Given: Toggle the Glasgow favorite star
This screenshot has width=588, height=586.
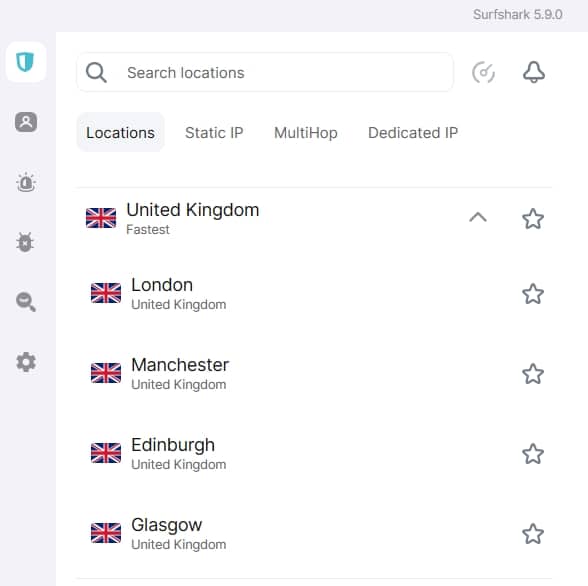Looking at the screenshot, I should tap(533, 534).
